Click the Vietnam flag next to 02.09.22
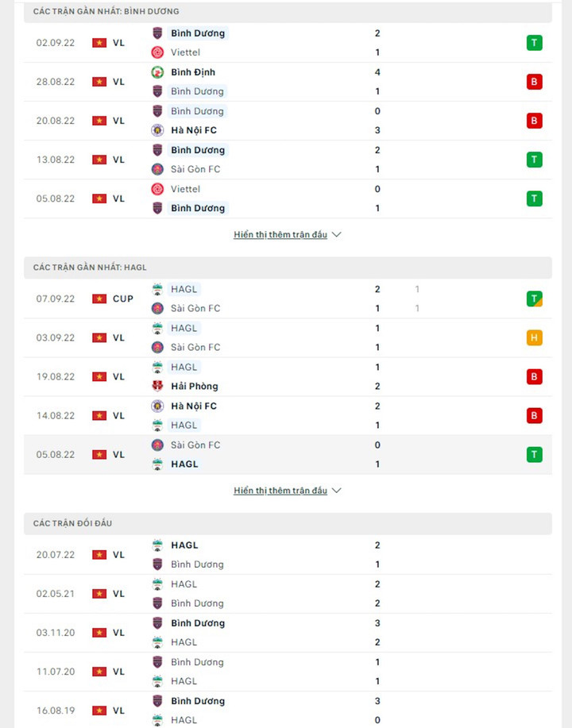 tap(100, 43)
